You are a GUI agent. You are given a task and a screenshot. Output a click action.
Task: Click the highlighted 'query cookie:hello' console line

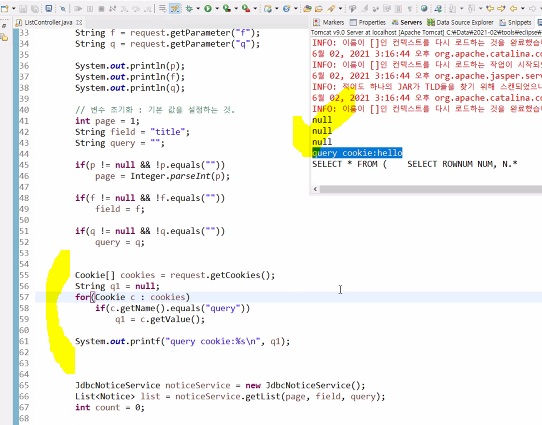click(357, 153)
